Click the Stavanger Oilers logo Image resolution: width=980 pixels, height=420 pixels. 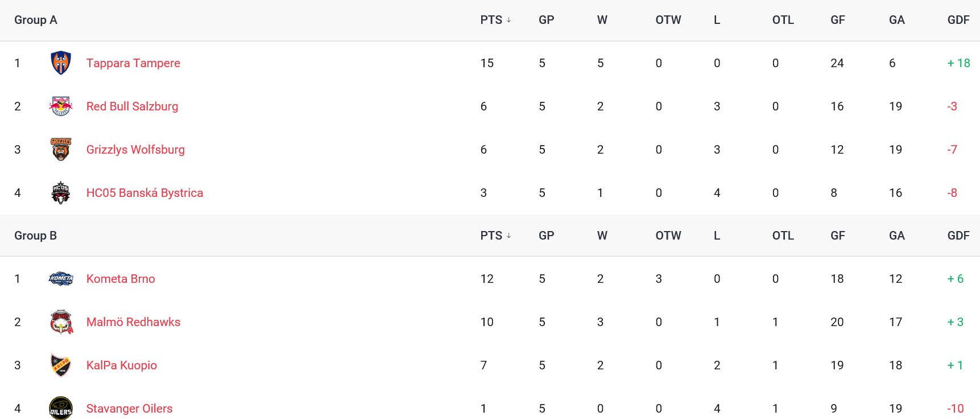[x=61, y=408]
